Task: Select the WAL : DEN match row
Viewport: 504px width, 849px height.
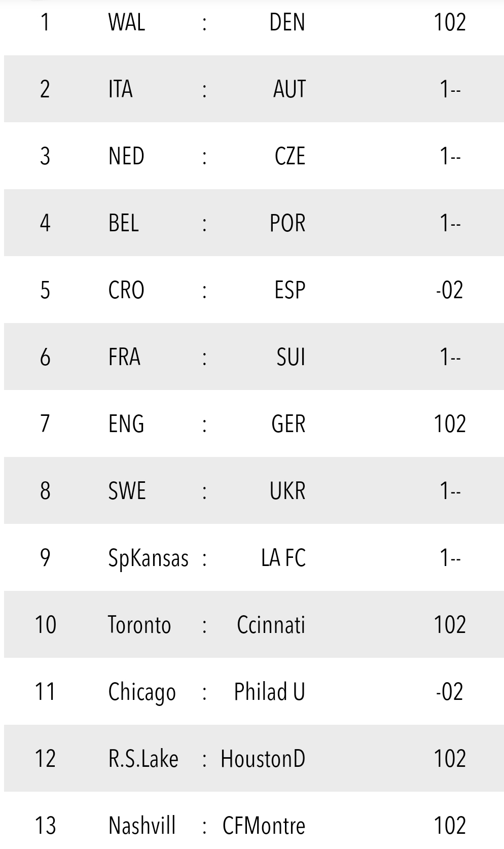Action: [254, 22]
